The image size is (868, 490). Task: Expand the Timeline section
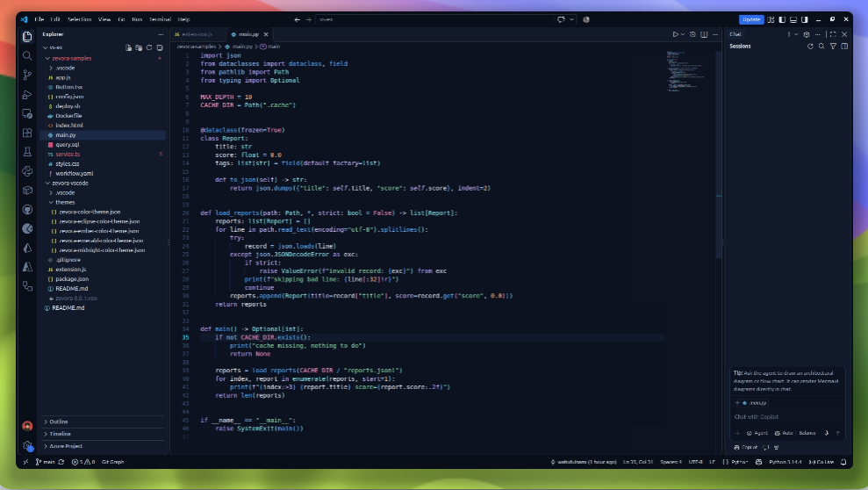tap(103, 434)
